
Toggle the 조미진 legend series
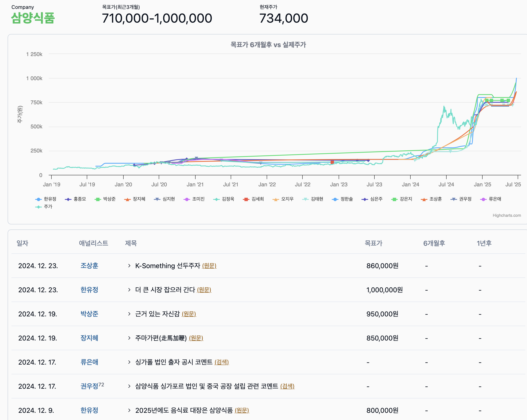pyautogui.click(x=194, y=199)
